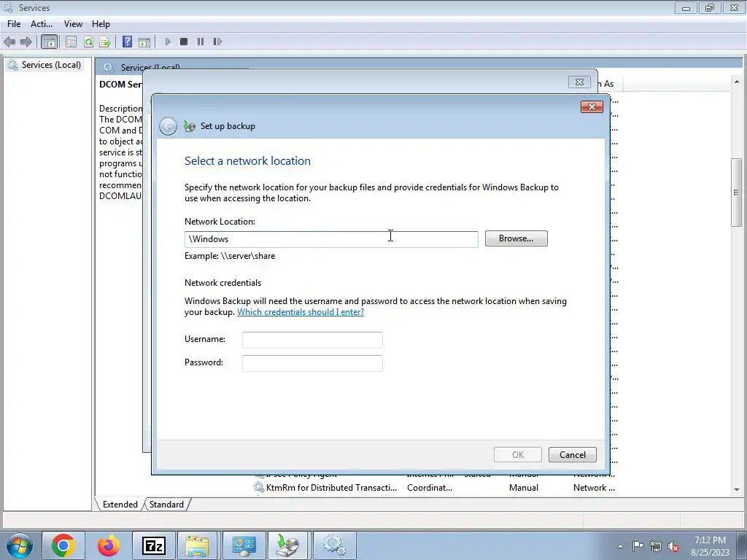
Task: Launch Chrome from the taskbar
Action: coord(63,545)
